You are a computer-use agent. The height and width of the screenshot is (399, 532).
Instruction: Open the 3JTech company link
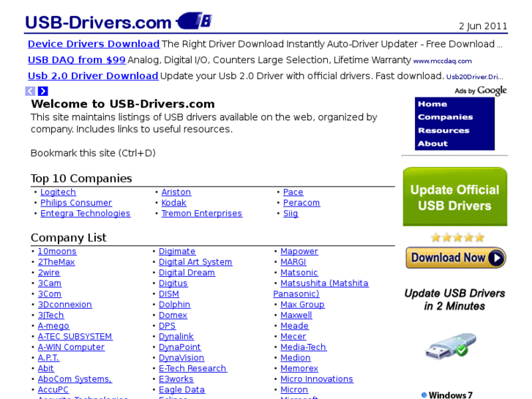coord(50,315)
